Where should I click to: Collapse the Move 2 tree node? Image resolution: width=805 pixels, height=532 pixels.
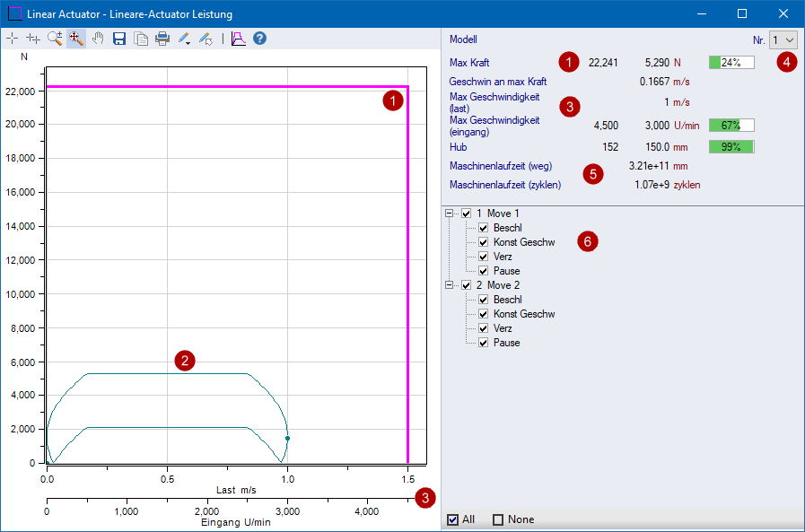click(x=449, y=285)
